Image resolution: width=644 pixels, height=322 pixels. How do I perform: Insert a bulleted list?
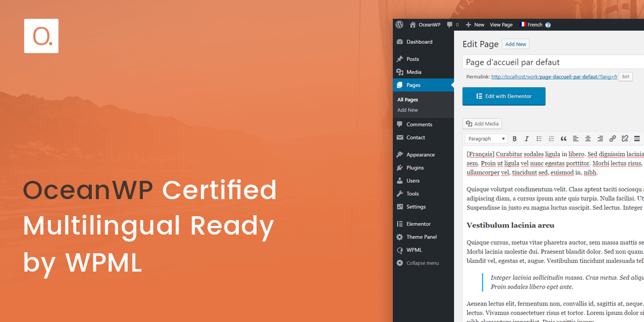click(x=539, y=138)
